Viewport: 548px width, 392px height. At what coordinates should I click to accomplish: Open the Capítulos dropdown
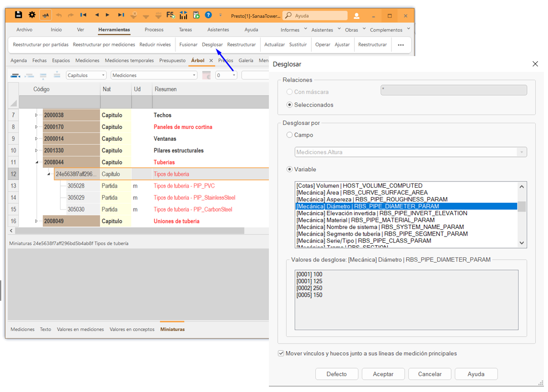click(x=86, y=75)
